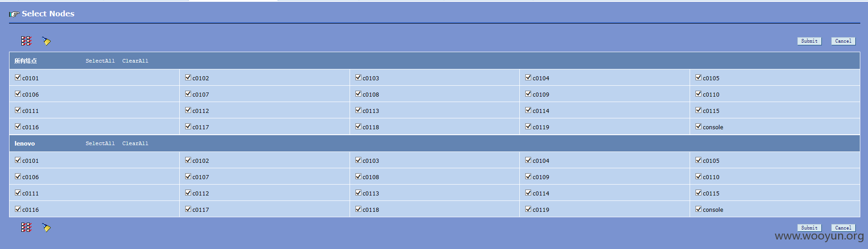This screenshot has width=868, height=249.
Task: Uncheck c0113 in the lenovo group
Action: pyautogui.click(x=358, y=193)
